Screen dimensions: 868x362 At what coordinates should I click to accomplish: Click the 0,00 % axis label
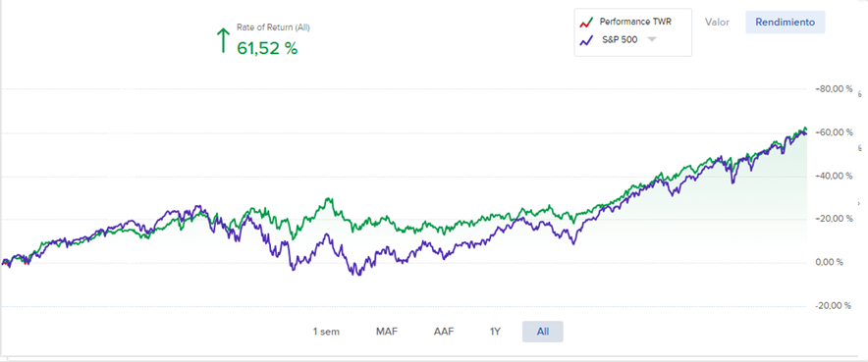(831, 262)
